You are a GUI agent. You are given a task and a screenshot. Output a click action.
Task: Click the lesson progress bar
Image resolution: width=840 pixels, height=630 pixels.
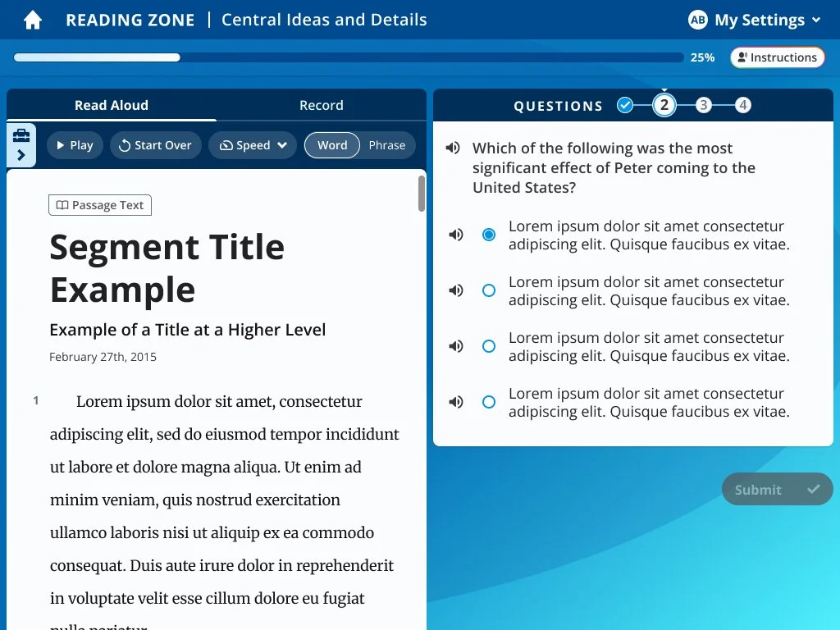pos(349,57)
